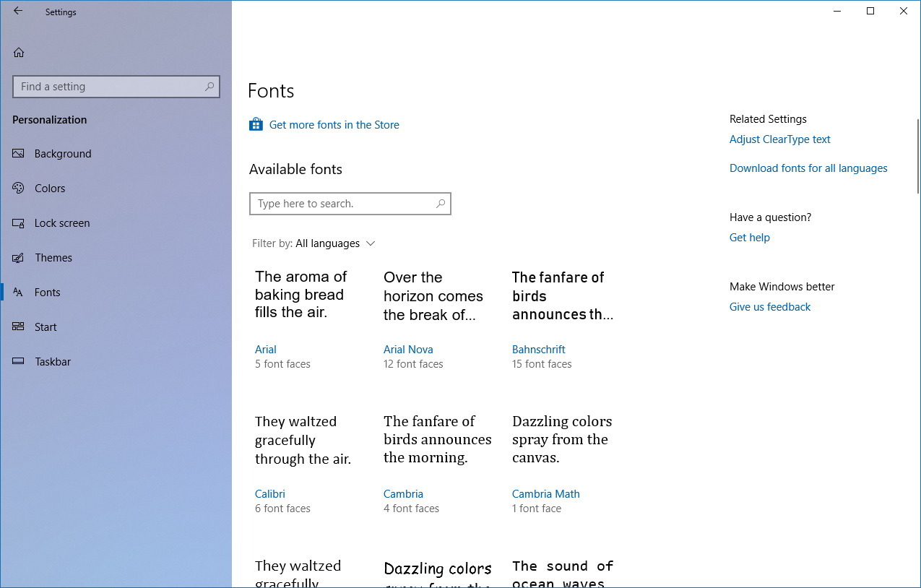The width and height of the screenshot is (921, 588).
Task: Click '1 font face' text
Action: (x=537, y=509)
